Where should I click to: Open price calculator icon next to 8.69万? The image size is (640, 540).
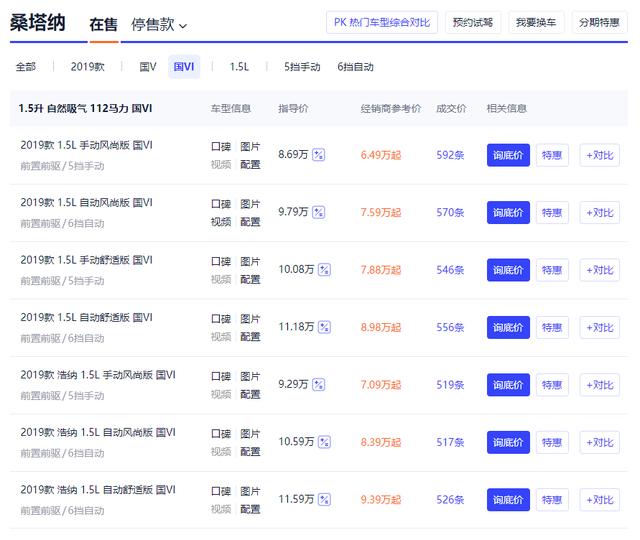[318, 155]
